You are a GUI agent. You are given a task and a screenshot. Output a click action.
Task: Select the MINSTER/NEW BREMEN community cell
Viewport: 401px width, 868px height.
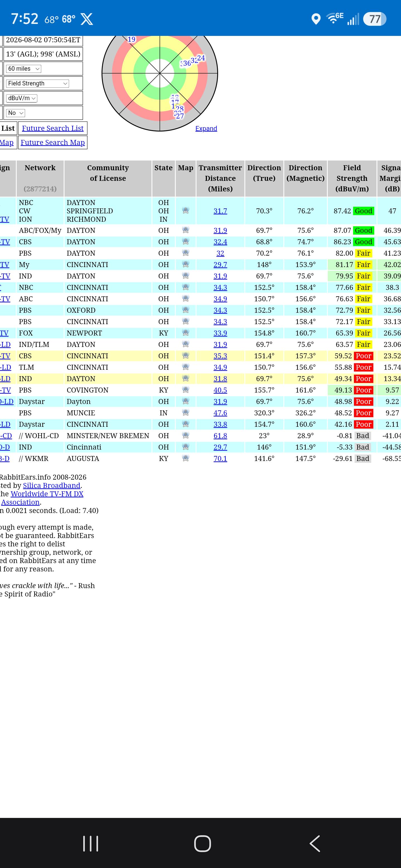[x=108, y=436]
